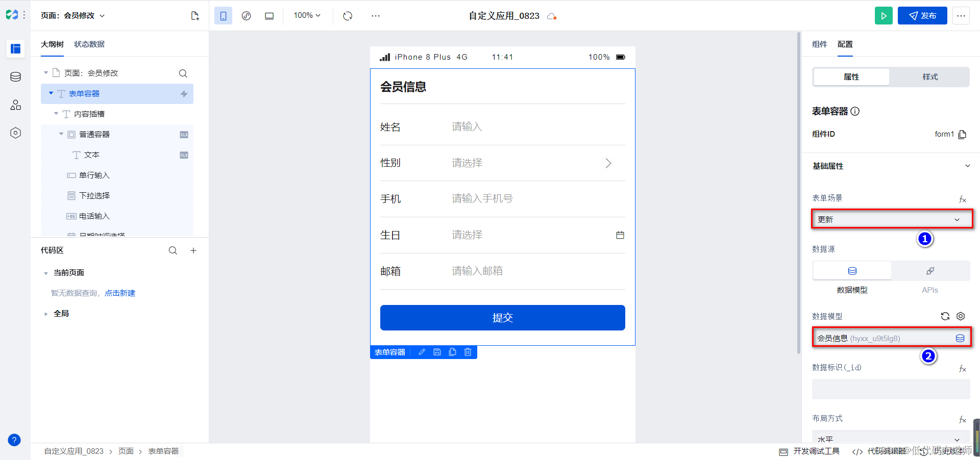
Task: Select the 下拉选择 tree row
Action: pyautogui.click(x=117, y=196)
